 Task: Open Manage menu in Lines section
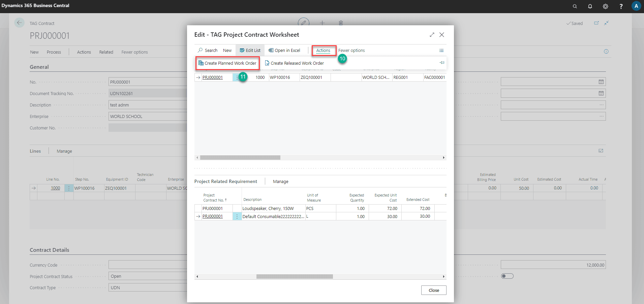pos(64,151)
